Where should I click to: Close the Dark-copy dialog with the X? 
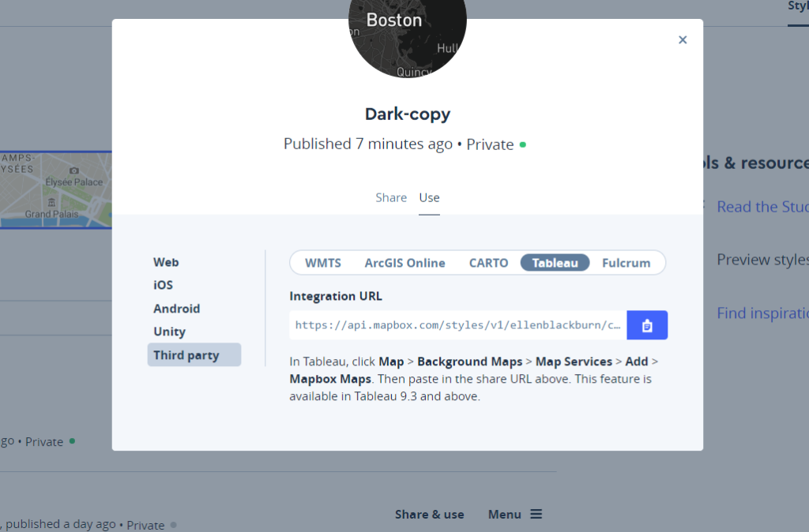pyautogui.click(x=683, y=39)
